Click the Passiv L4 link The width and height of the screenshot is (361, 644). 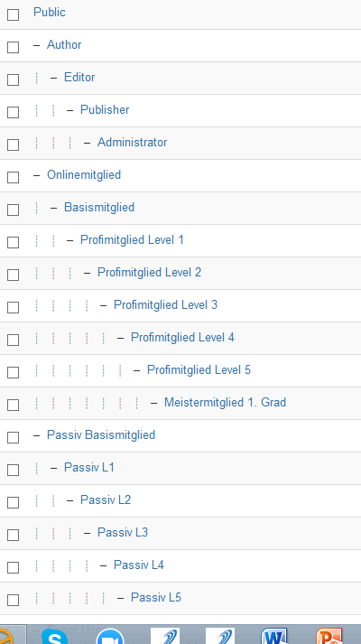pyautogui.click(x=139, y=565)
